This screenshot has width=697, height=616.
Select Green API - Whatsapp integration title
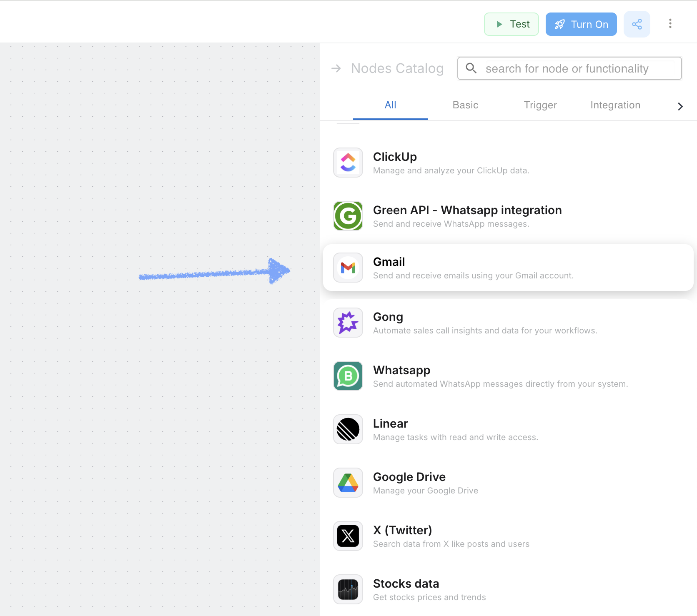click(467, 210)
